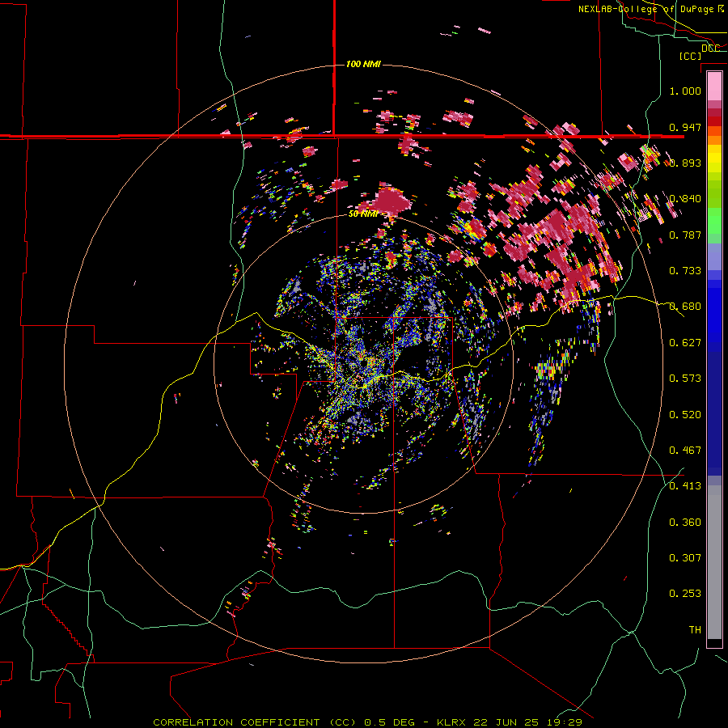
Task: Click the 0.840 legend value
Action: (x=685, y=199)
